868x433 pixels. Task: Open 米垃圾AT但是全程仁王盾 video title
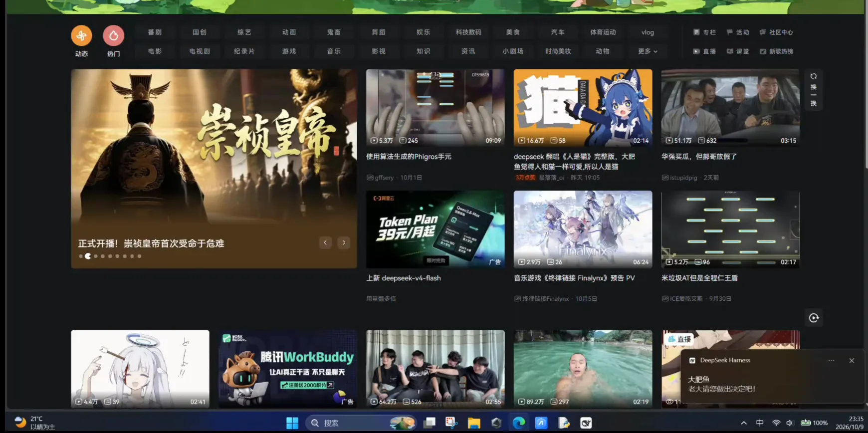click(x=699, y=278)
